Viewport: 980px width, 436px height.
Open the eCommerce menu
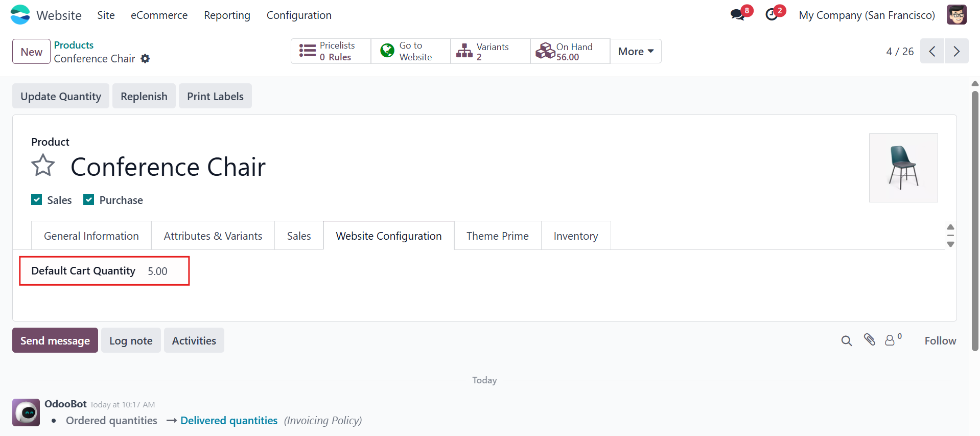pos(159,15)
